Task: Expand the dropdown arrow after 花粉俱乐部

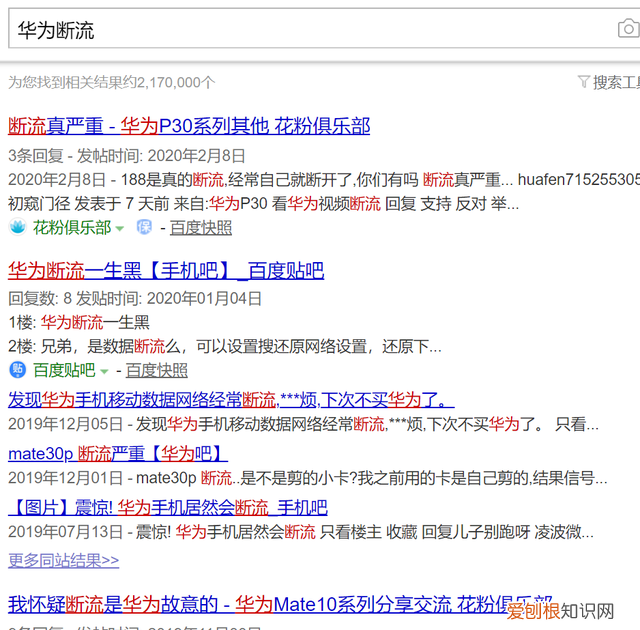Action: [x=120, y=228]
